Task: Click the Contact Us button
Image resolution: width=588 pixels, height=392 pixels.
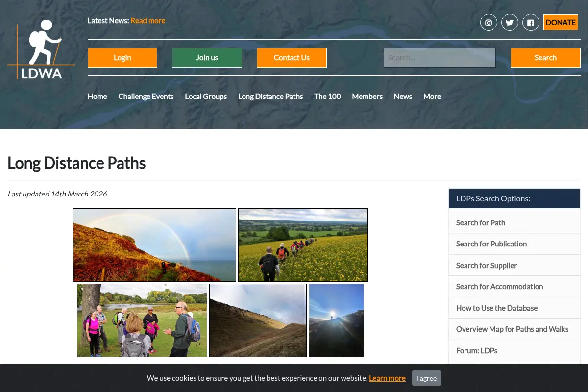Action: (x=292, y=58)
